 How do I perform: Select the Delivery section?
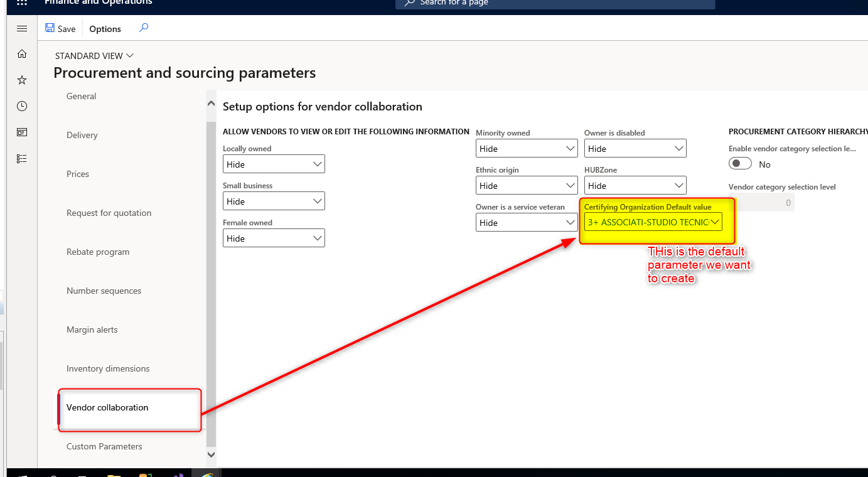pos(82,135)
